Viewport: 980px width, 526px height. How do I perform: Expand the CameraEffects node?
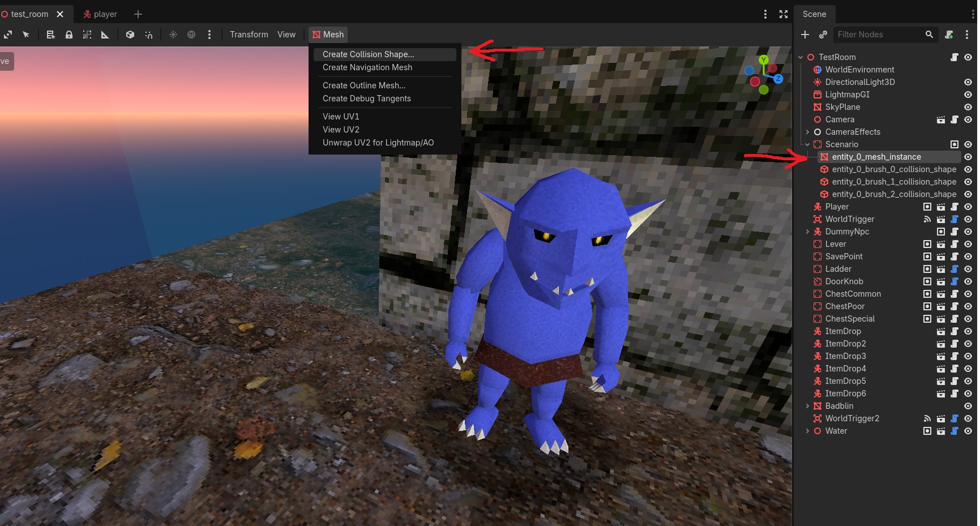807,132
